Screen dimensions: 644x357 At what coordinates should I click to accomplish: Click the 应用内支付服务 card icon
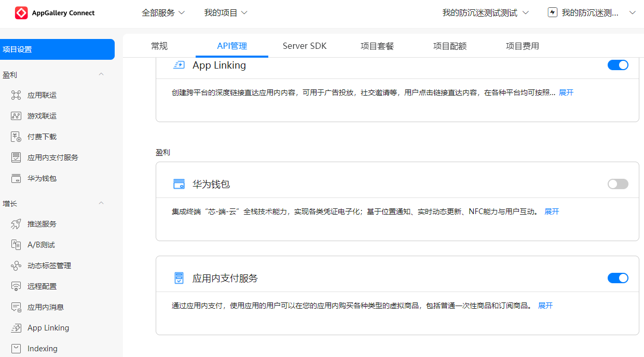click(x=179, y=278)
